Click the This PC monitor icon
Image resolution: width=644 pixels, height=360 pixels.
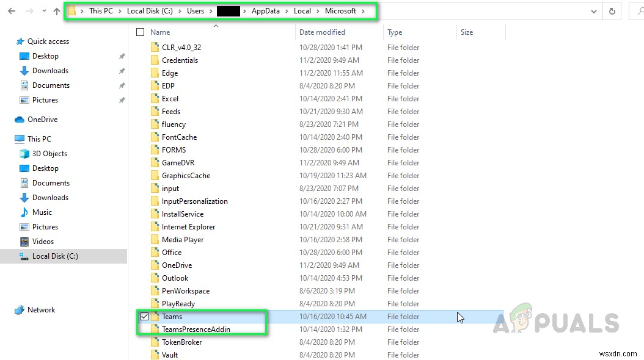point(20,139)
